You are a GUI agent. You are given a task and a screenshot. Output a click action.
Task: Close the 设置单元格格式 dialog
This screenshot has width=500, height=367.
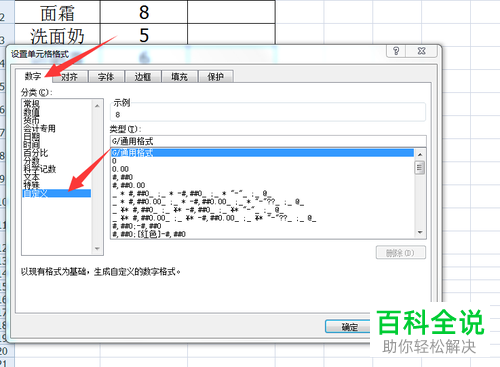pos(421,51)
